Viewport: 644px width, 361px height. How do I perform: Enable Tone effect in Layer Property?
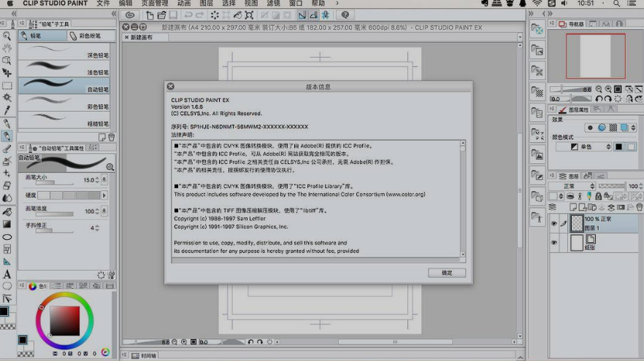pyautogui.click(x=613, y=128)
